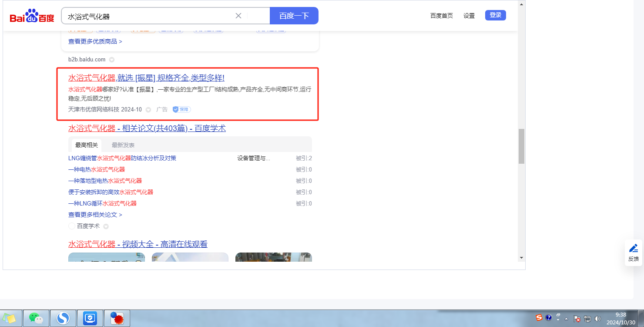Click the 设备管理与... journal name
644x327 pixels.
(x=254, y=158)
